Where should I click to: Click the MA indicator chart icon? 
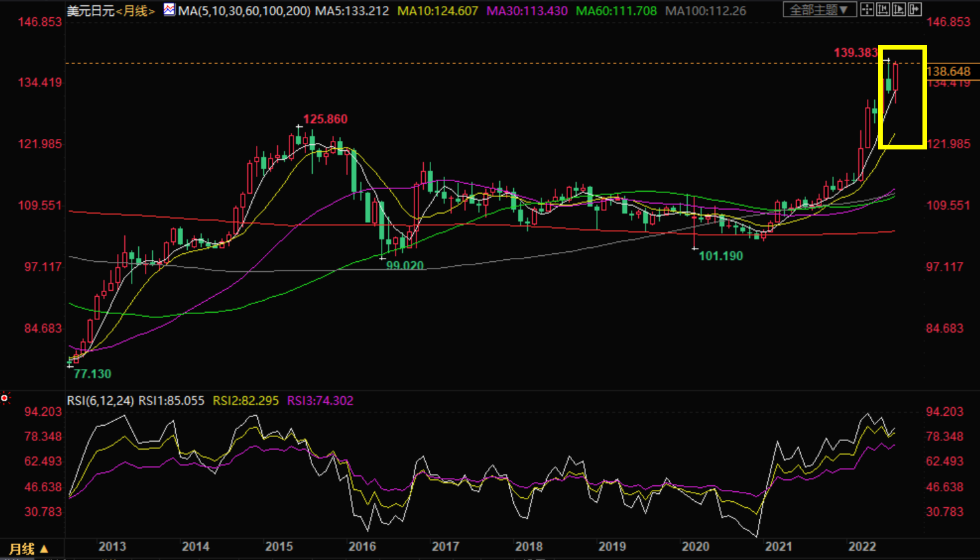click(169, 10)
